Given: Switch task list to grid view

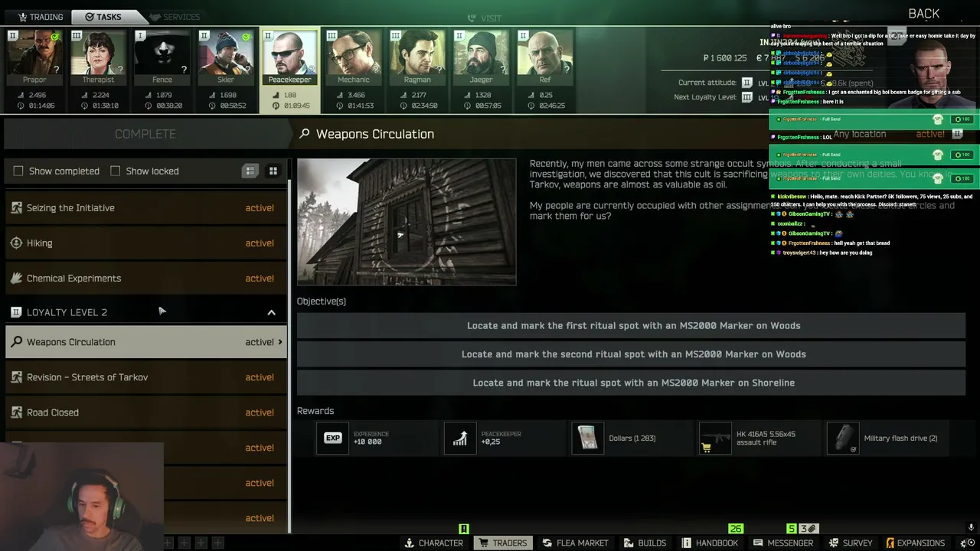Looking at the screenshot, I should point(273,171).
